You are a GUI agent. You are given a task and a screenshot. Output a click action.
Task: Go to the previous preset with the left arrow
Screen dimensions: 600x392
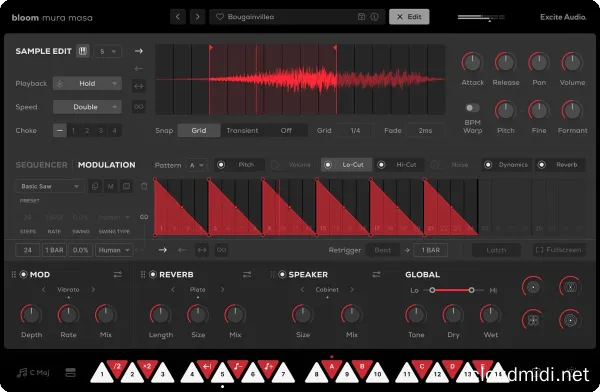tap(178, 17)
